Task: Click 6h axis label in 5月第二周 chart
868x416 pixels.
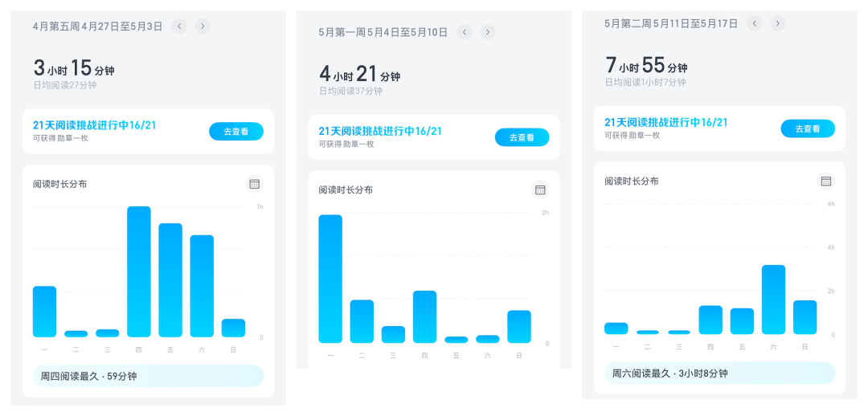Action: [831, 204]
